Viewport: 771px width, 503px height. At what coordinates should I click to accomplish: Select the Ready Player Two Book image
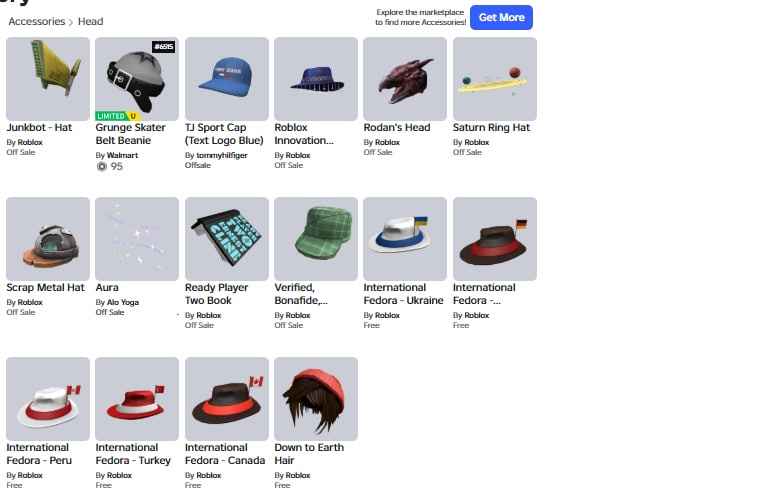[227, 239]
